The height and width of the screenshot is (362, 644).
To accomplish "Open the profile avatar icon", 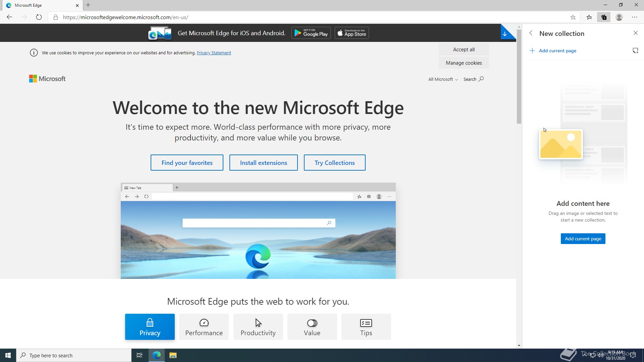I will [x=619, y=17].
